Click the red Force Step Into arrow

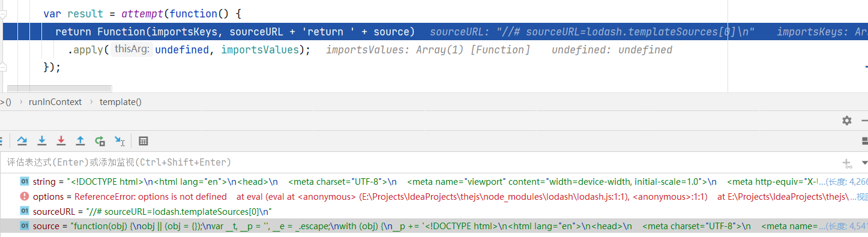61,141
